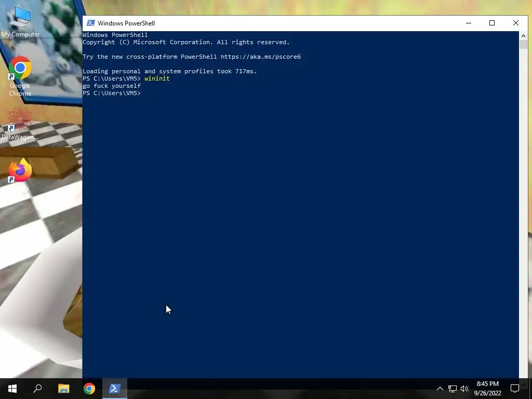This screenshot has height=399, width=532.
Task: Click the 'Copyright (C) Microsoft Corporation' line
Action: coord(186,42)
